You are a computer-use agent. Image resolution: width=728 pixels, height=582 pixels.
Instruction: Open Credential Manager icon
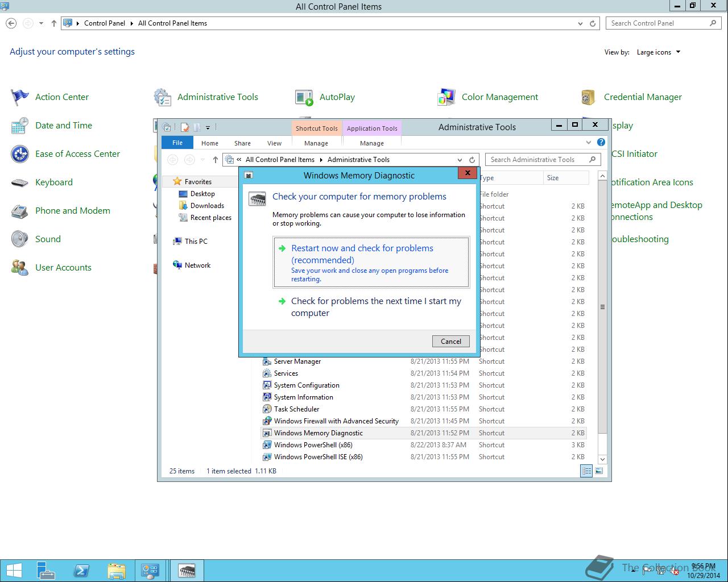pos(589,97)
